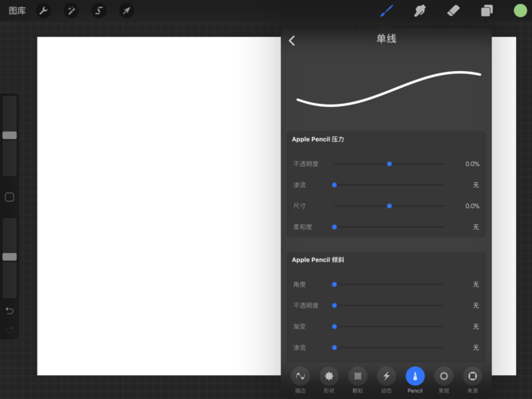532x399 pixels.
Task: Open the green active color circle
Action: (520, 11)
